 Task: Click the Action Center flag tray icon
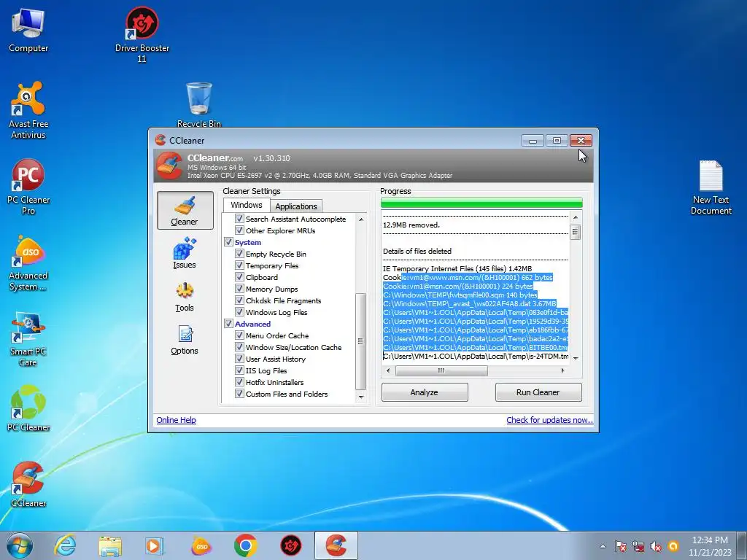point(620,546)
